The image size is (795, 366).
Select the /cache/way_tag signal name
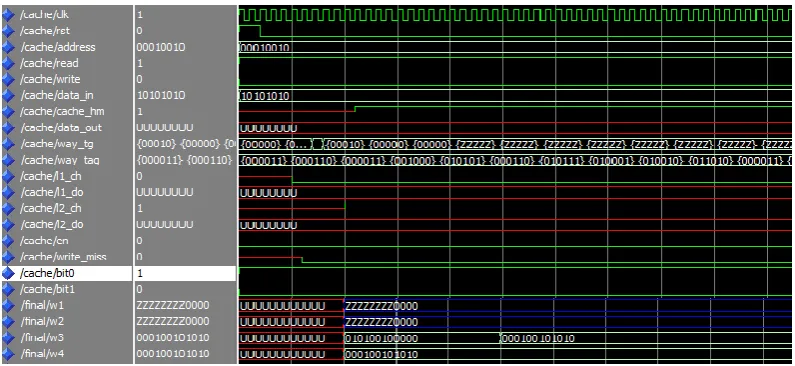click(59, 160)
